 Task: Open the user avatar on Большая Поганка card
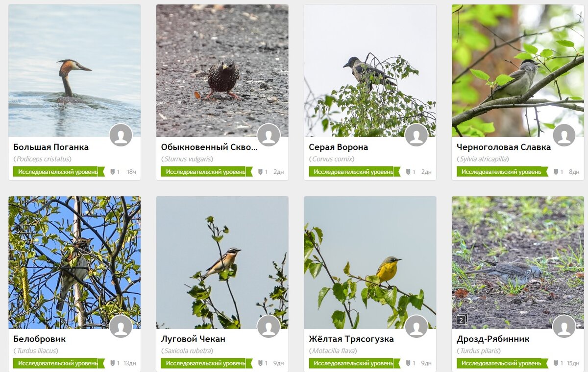tap(121, 135)
